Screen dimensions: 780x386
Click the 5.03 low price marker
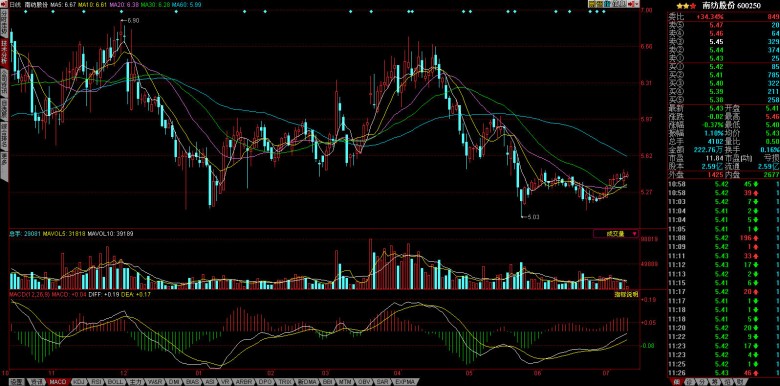click(530, 216)
